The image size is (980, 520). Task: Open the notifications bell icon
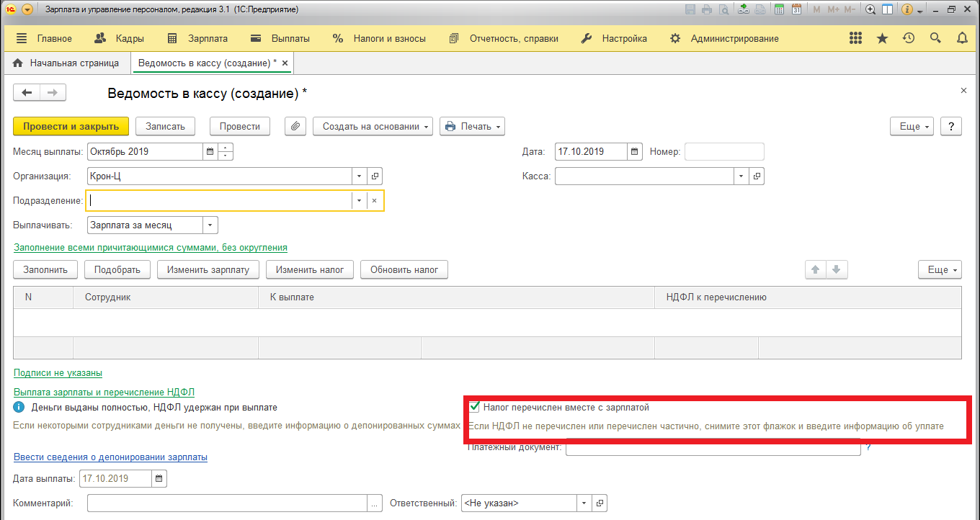click(x=962, y=38)
